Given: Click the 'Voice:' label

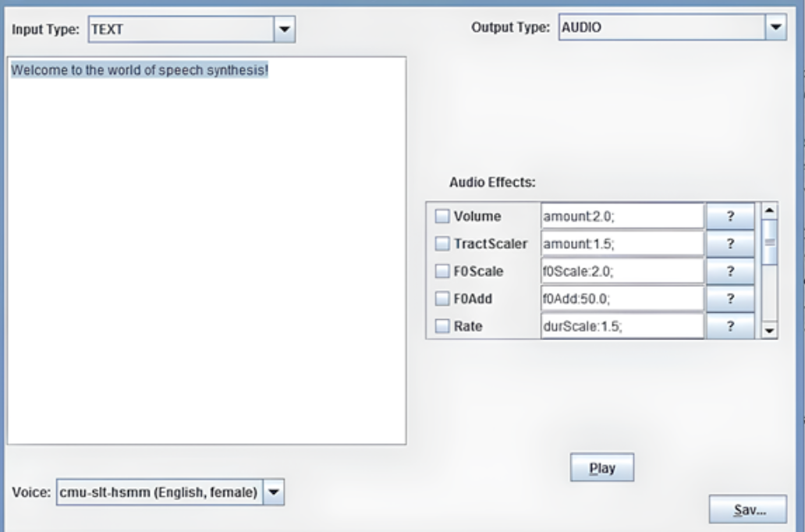Looking at the screenshot, I should [x=31, y=492].
